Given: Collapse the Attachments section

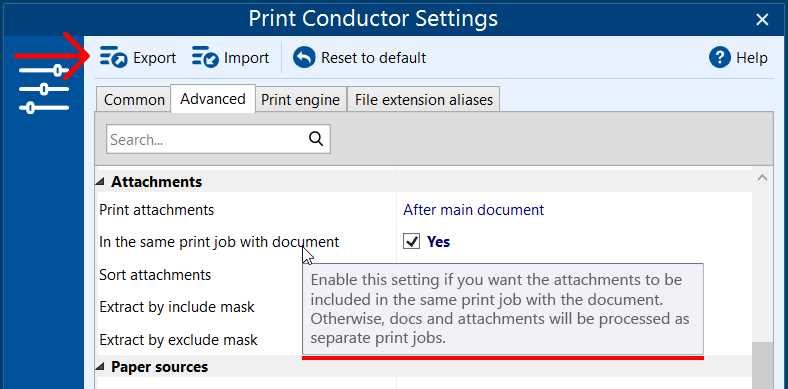Looking at the screenshot, I should pyautogui.click(x=101, y=182).
